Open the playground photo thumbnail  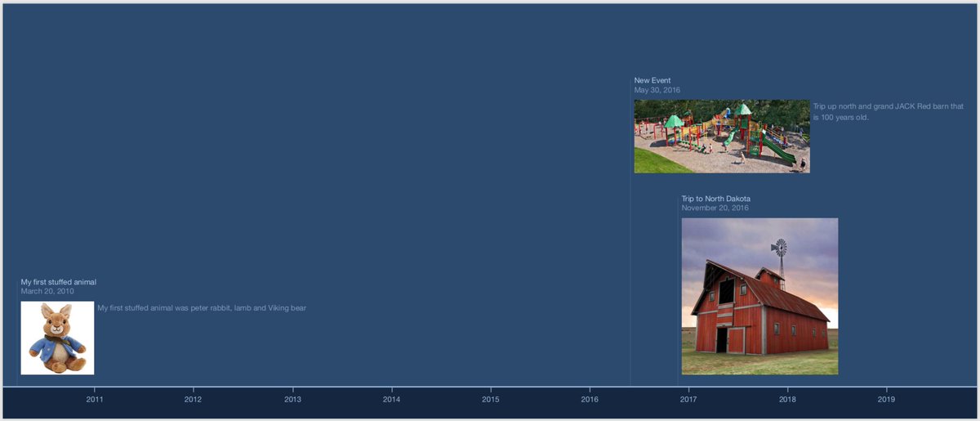click(722, 137)
